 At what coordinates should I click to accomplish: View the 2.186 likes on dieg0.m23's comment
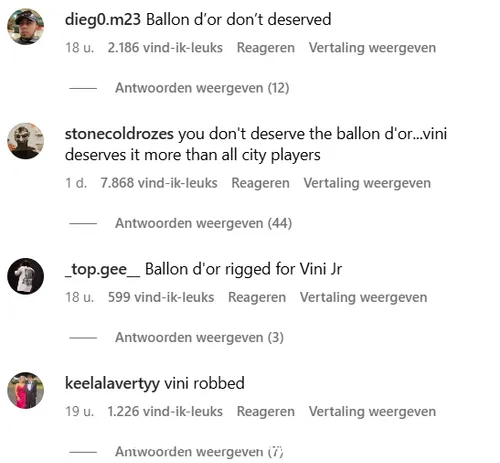(165, 48)
